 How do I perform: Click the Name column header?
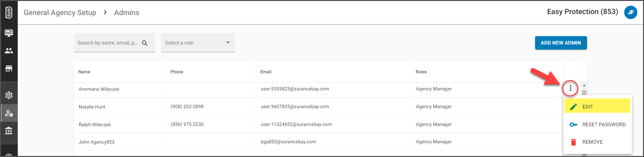click(84, 72)
